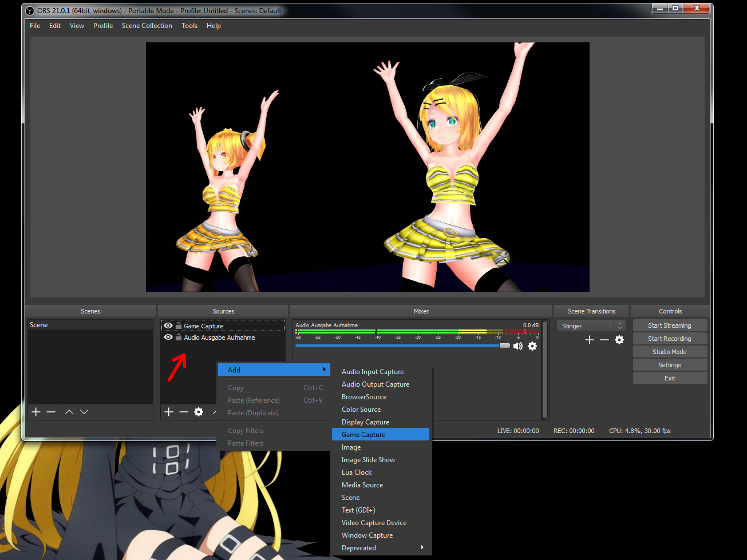Choose Scene in the Add submenu
The image size is (747, 560).
coord(381,498)
